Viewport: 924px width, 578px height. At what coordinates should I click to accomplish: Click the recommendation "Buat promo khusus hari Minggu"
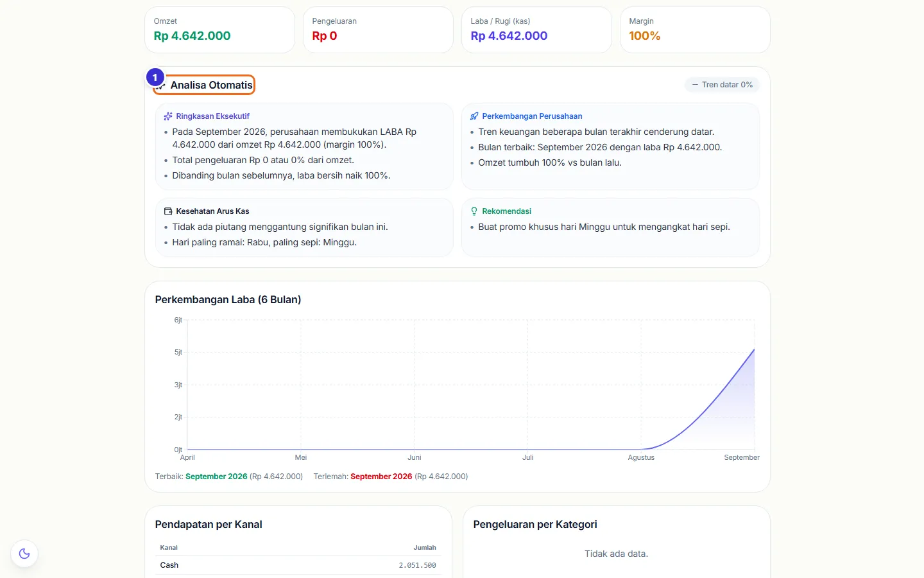[x=604, y=227]
